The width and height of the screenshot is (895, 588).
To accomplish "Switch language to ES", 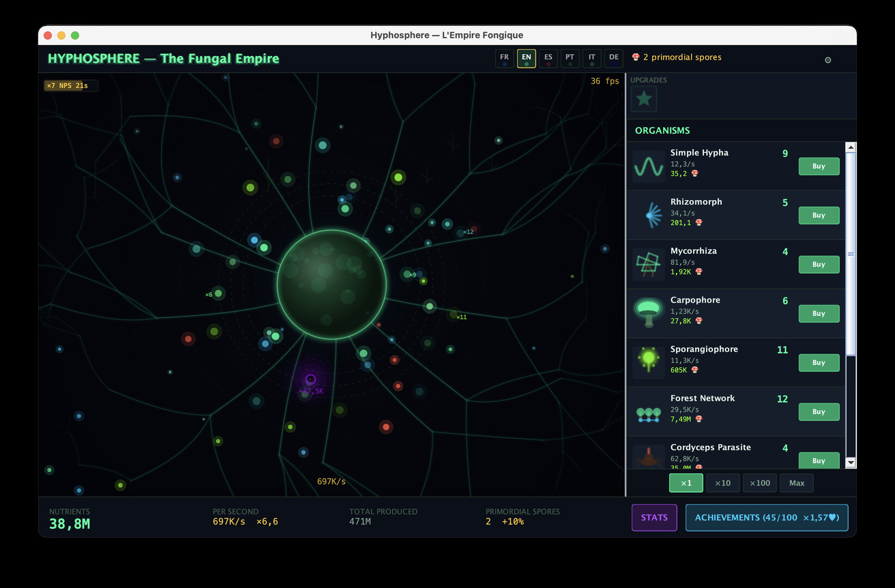I will (x=548, y=58).
